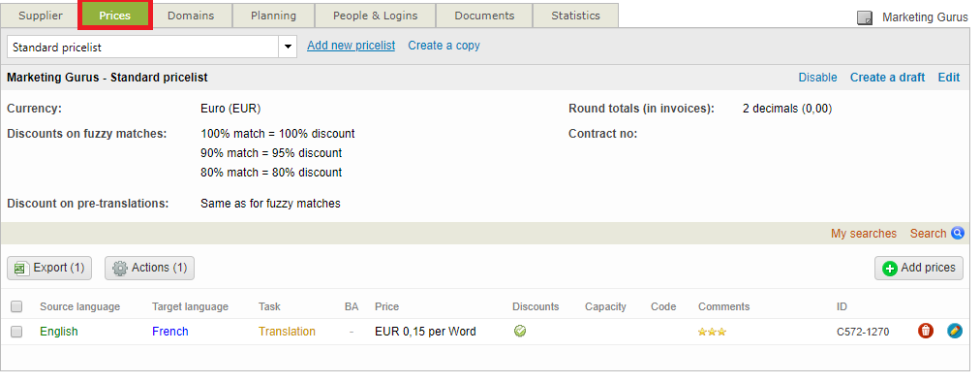The image size is (980, 383).
Task: Switch to the Domains tab
Action: (x=191, y=16)
